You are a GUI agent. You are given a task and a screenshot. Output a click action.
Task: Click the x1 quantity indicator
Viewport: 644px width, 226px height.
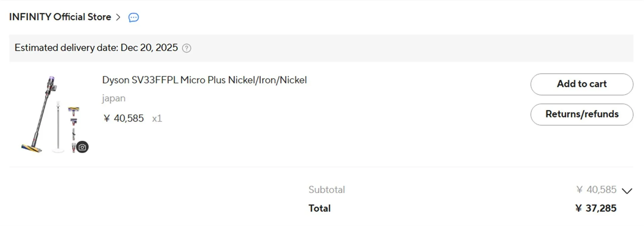157,119
